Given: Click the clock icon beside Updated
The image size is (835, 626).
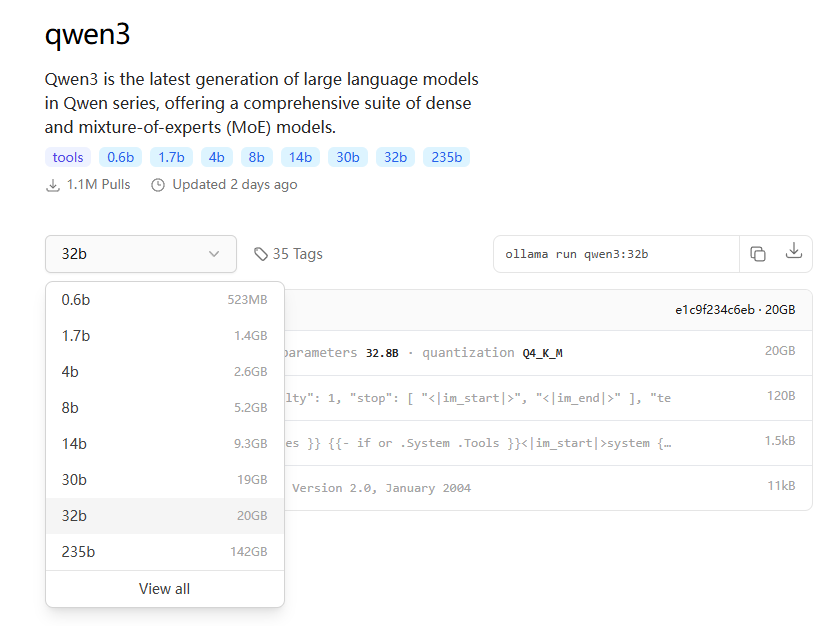Looking at the screenshot, I should point(158,185).
